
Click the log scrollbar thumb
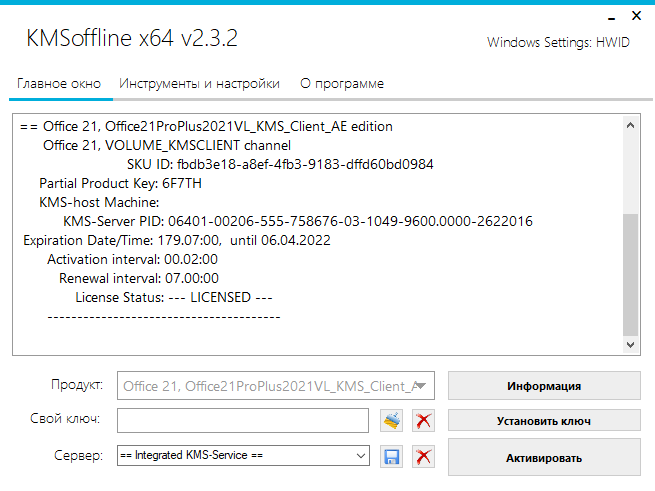[630, 275]
